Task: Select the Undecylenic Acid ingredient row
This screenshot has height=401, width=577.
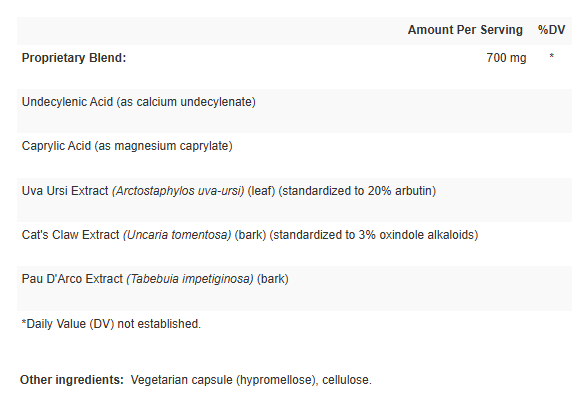Action: (294, 111)
